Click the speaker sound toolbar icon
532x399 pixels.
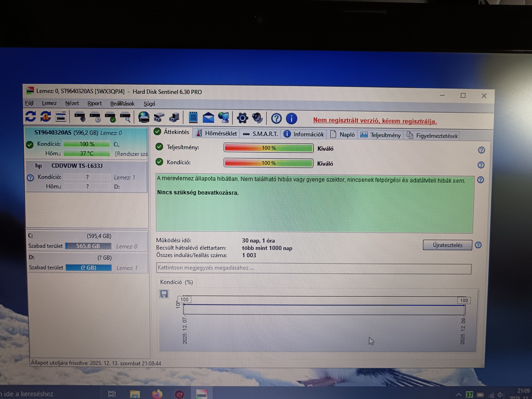click(257, 118)
